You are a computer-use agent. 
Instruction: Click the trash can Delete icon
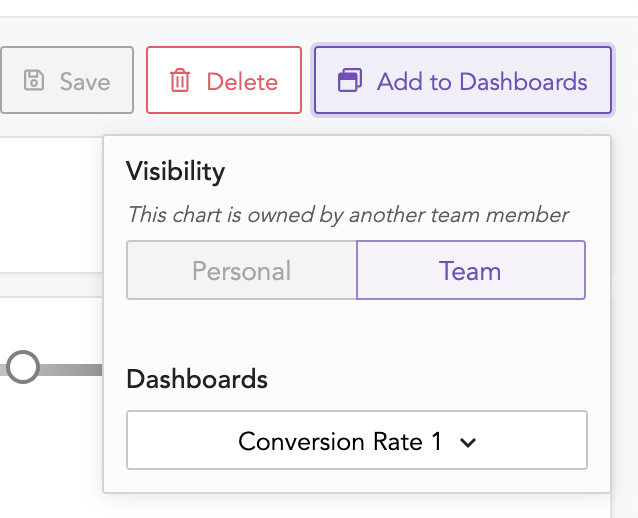coord(180,80)
